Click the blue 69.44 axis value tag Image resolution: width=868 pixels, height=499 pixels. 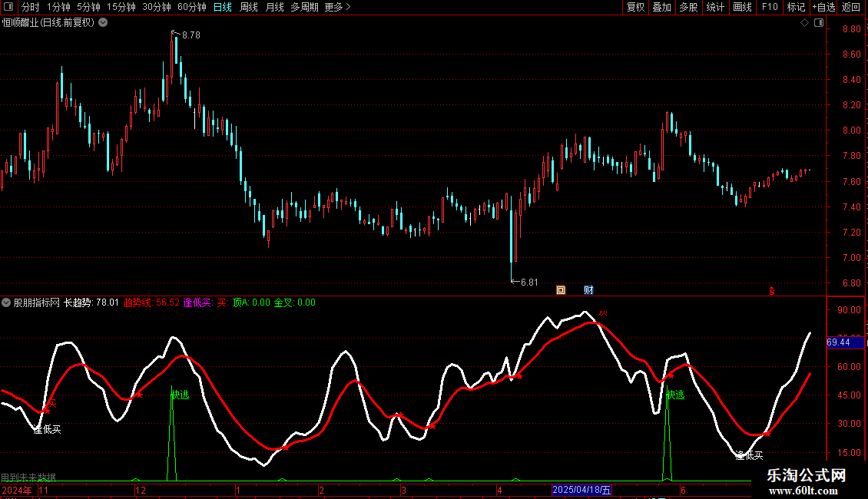[845, 342]
